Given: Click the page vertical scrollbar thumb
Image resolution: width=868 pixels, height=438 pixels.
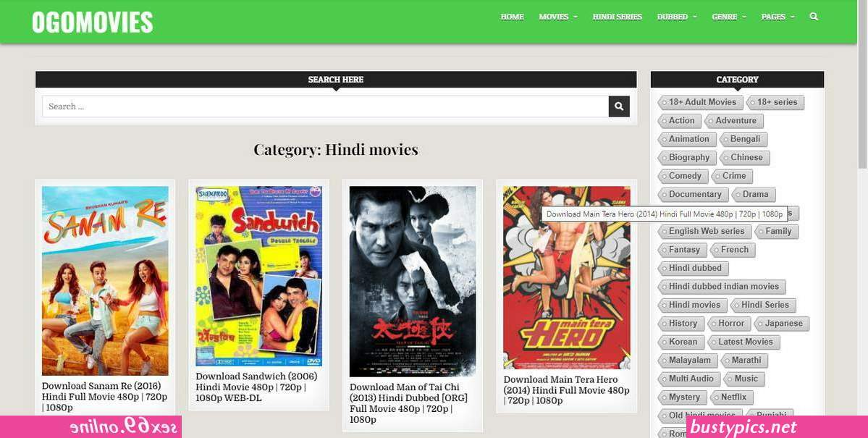Looking at the screenshot, I should tap(862, 84).
